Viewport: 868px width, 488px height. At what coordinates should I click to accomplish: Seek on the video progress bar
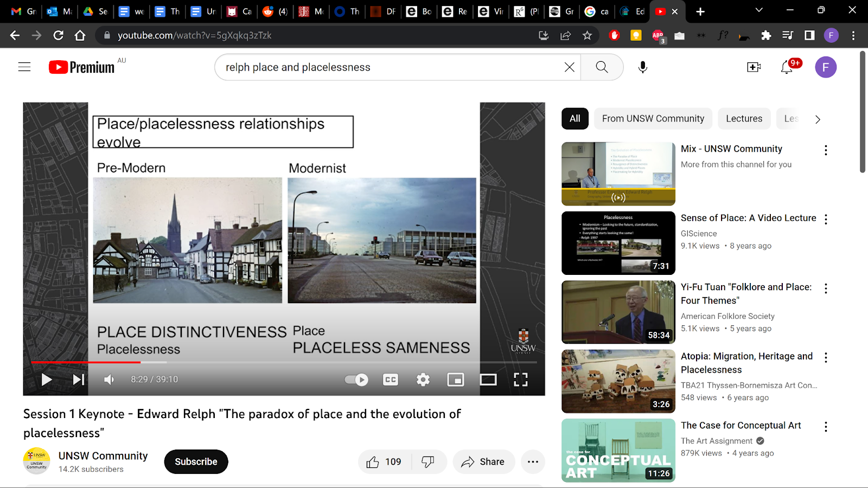click(x=284, y=362)
